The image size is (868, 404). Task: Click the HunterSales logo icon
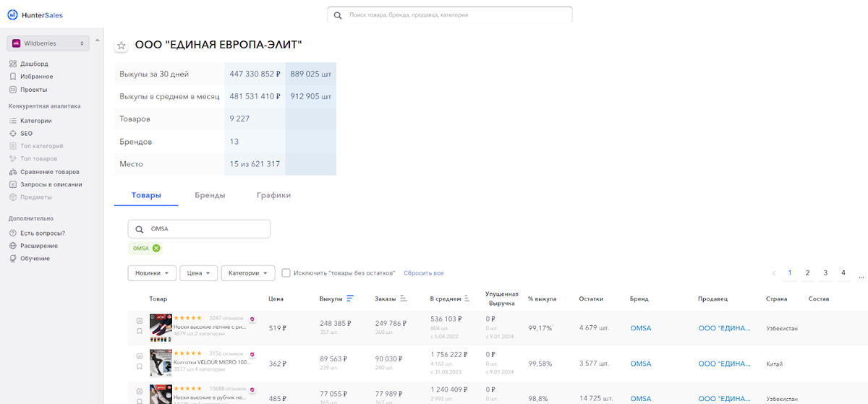point(13,14)
